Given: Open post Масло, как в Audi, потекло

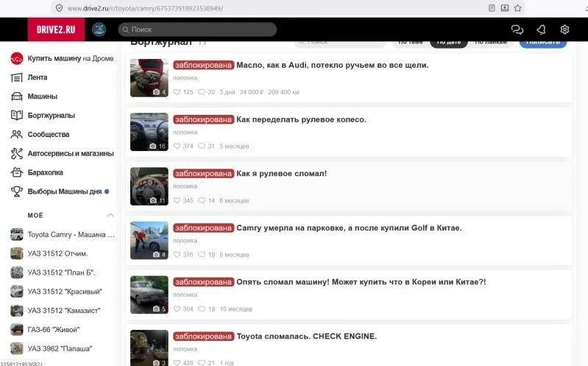Looking at the screenshot, I should [x=332, y=65].
